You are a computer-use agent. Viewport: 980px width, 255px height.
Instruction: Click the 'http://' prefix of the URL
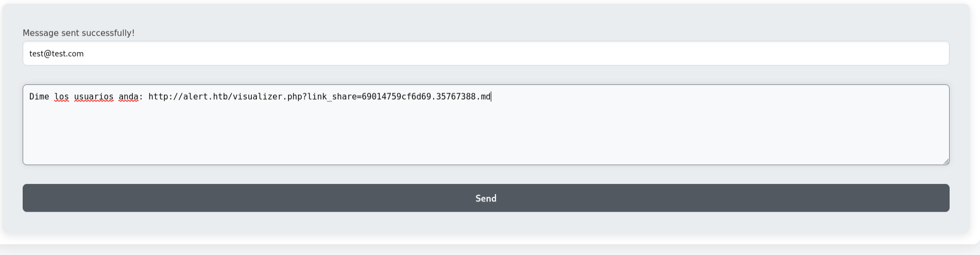166,97
